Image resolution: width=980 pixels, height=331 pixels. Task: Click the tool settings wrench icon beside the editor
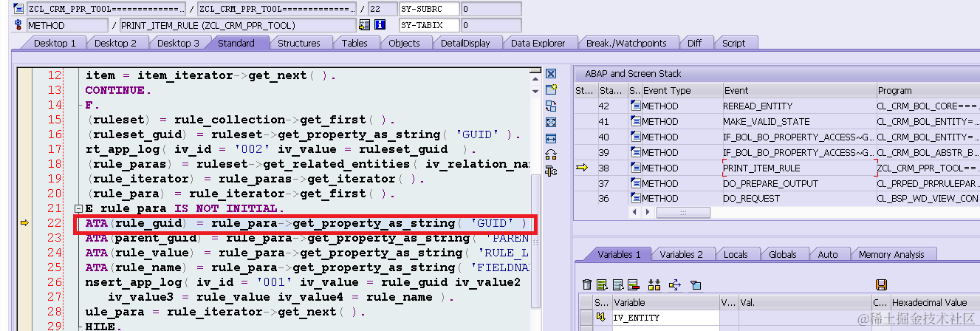[551, 171]
